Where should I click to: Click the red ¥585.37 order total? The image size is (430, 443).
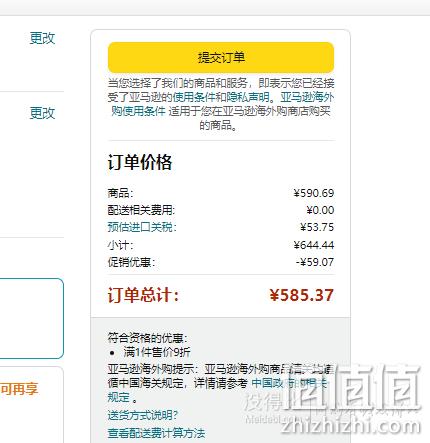pos(302,295)
